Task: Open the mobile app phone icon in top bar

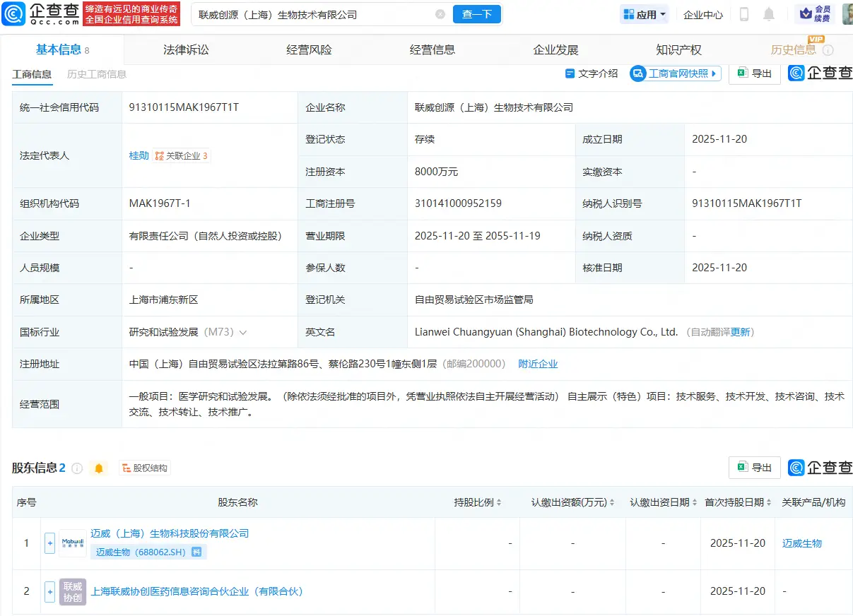Action: 743,14
